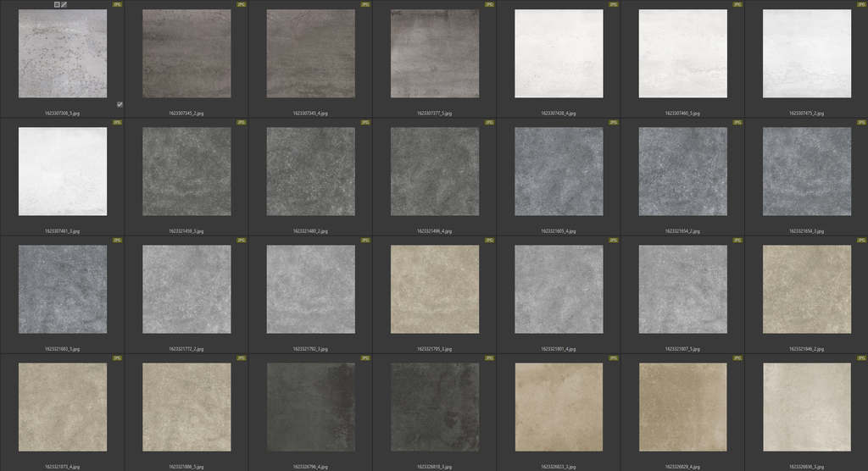Click the JPG badge on 1623321795_3.jpg
This screenshot has height=471, width=868.
click(489, 240)
